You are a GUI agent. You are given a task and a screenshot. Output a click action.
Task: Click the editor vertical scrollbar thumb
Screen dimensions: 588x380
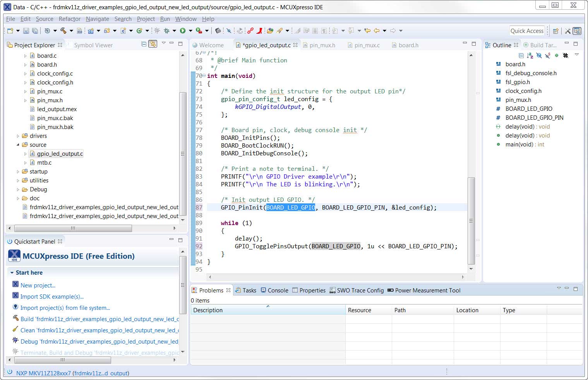pyautogui.click(x=471, y=221)
